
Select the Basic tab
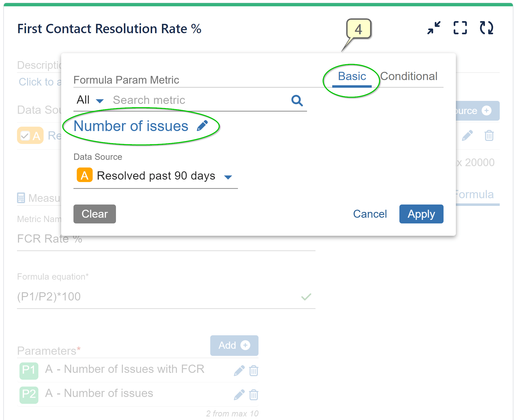click(352, 76)
